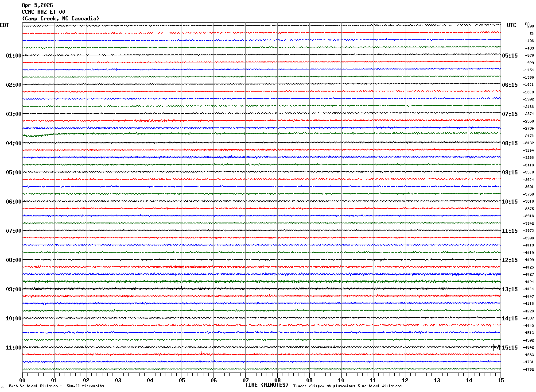Click the "(Camp Creek, NC Cascadia)" location label
Image resolution: width=536 pixels, height=392 pixels.
coord(61,19)
